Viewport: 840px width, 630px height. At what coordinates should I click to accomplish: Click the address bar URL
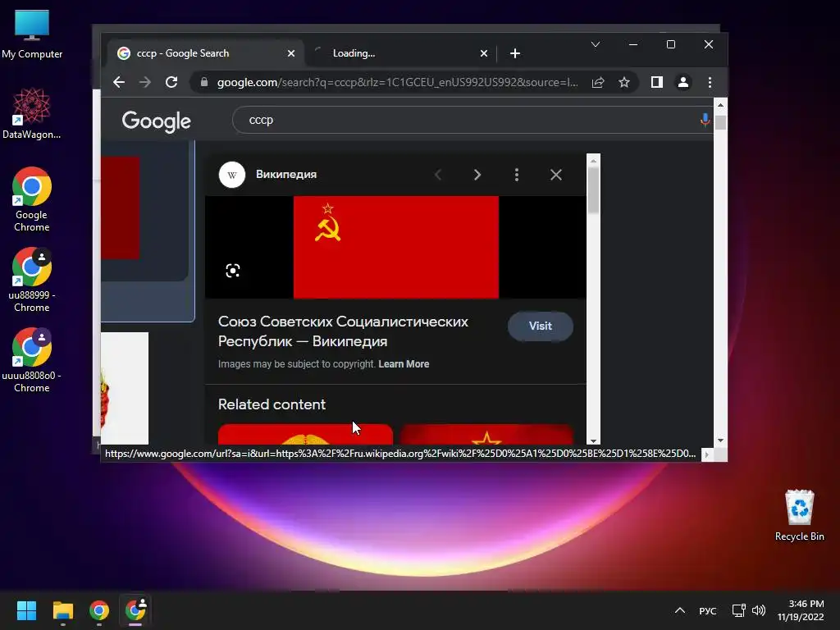coord(397,82)
